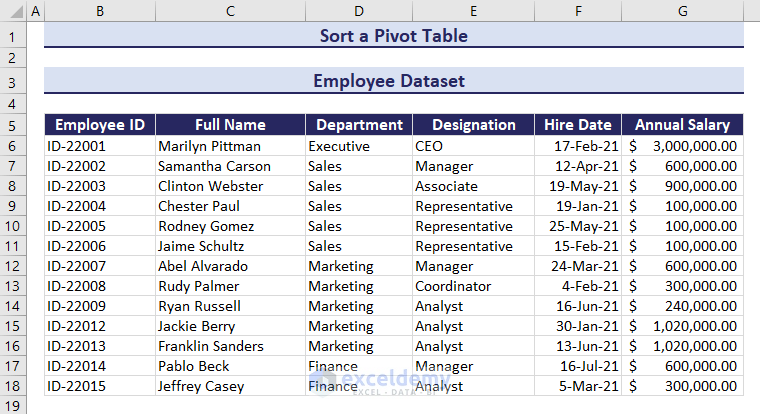Click the Coordinator designation cell
760x414 pixels.
473,286
